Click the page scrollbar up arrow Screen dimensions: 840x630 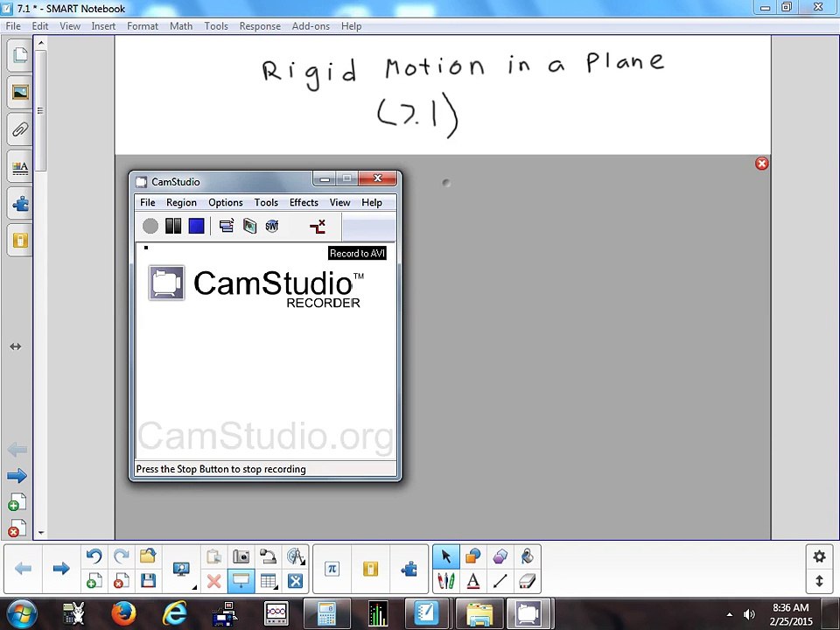41,42
